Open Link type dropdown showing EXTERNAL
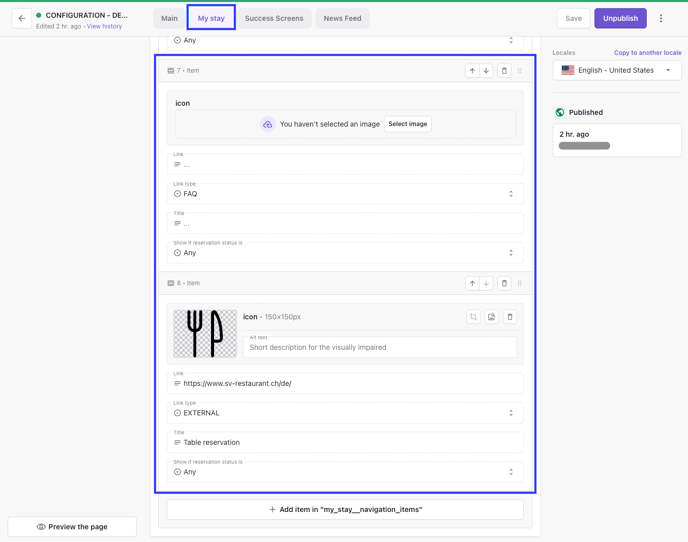The height and width of the screenshot is (542, 688). pos(345,413)
